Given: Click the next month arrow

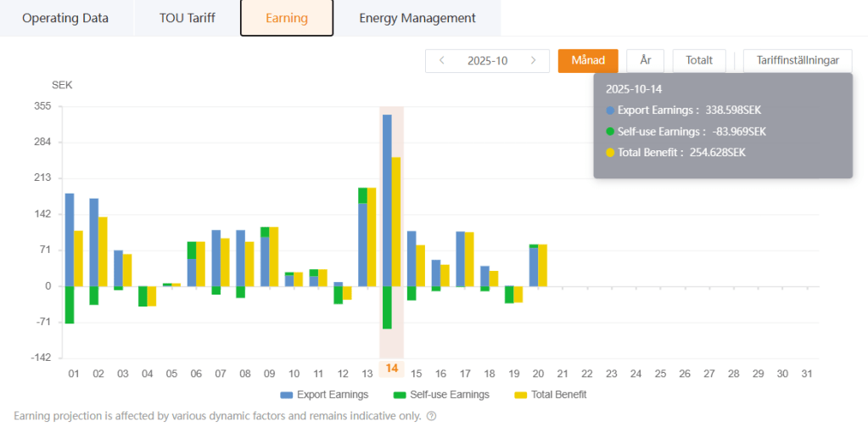Looking at the screenshot, I should [x=533, y=60].
